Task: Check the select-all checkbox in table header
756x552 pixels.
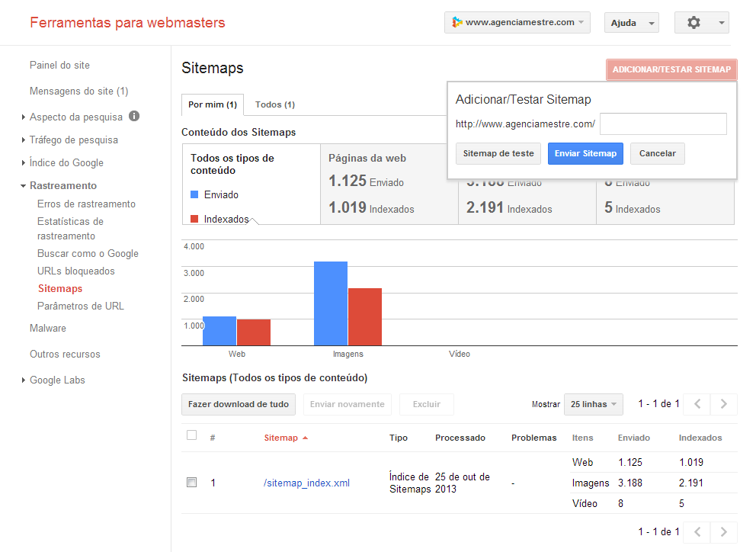Action: click(x=192, y=435)
